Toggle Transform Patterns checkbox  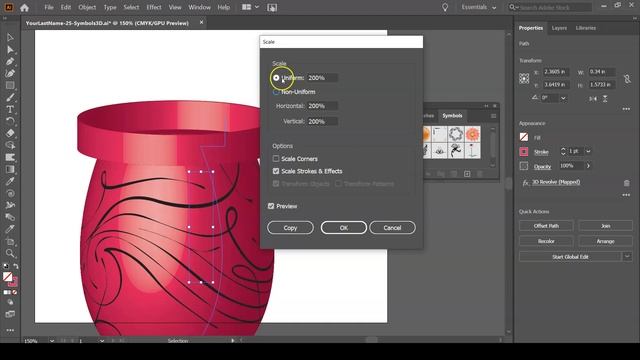[338, 184]
